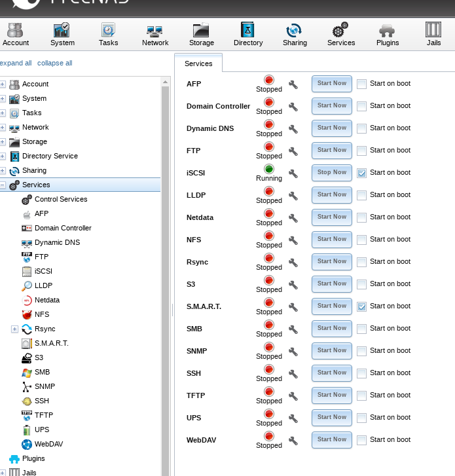Expand the Directory Service tree node

point(3,156)
